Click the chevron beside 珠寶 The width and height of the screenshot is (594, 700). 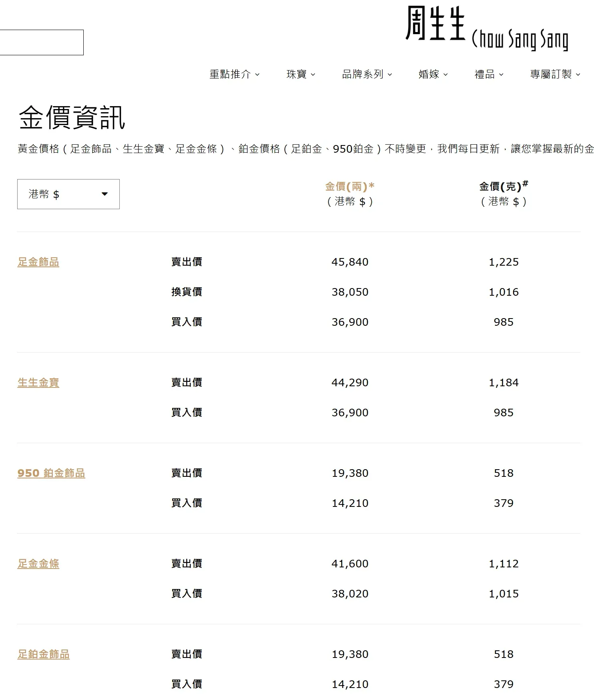313,75
